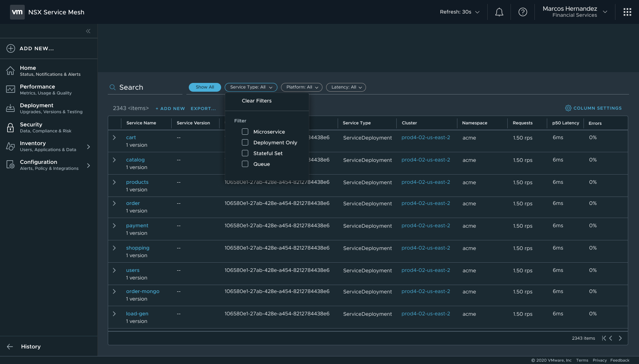The width and height of the screenshot is (639, 364).
Task: Open the cart service link
Action: click(131, 138)
